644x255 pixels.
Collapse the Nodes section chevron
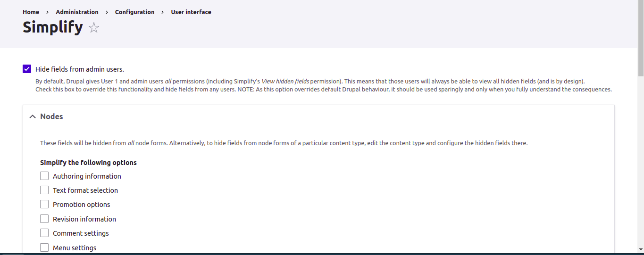point(33,116)
